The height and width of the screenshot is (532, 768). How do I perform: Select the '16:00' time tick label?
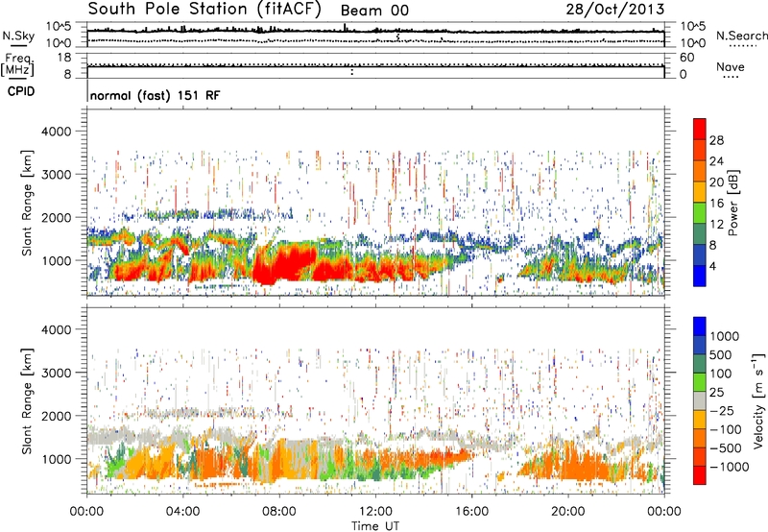tap(471, 512)
